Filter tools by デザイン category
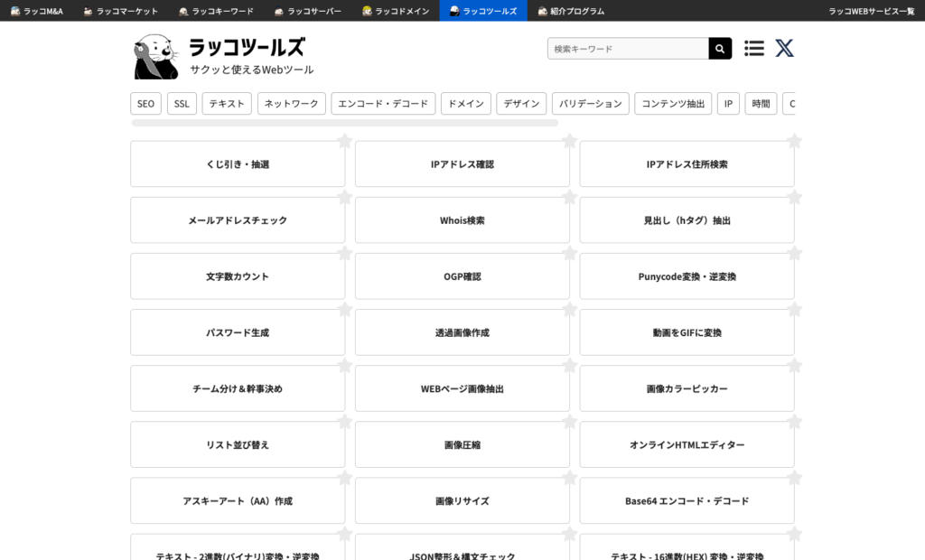The image size is (925, 560). [x=521, y=103]
